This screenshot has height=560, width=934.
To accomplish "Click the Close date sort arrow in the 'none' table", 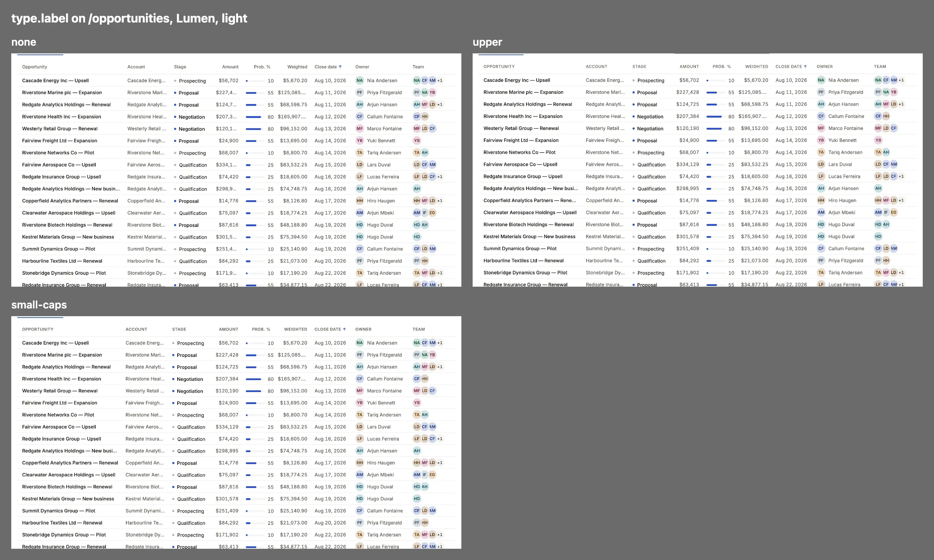I will click(x=340, y=67).
